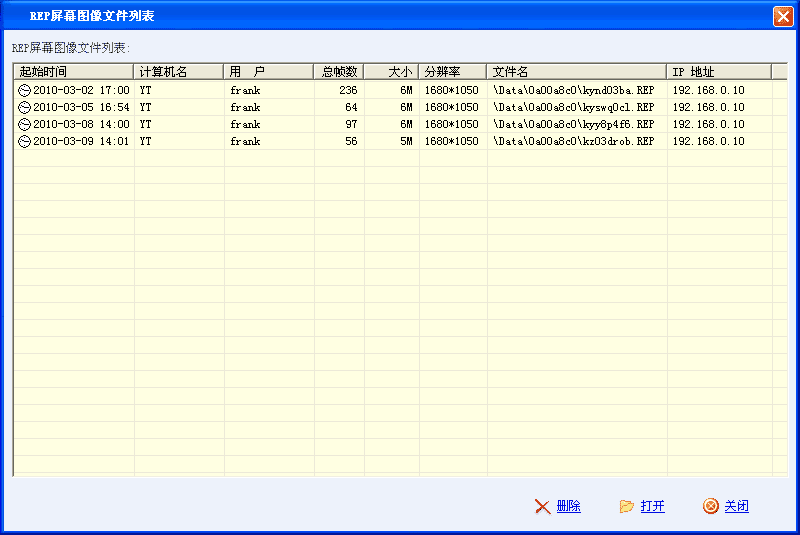This screenshot has width=800, height=535.
Task: Sort list by 大小 column
Action: tap(391, 72)
